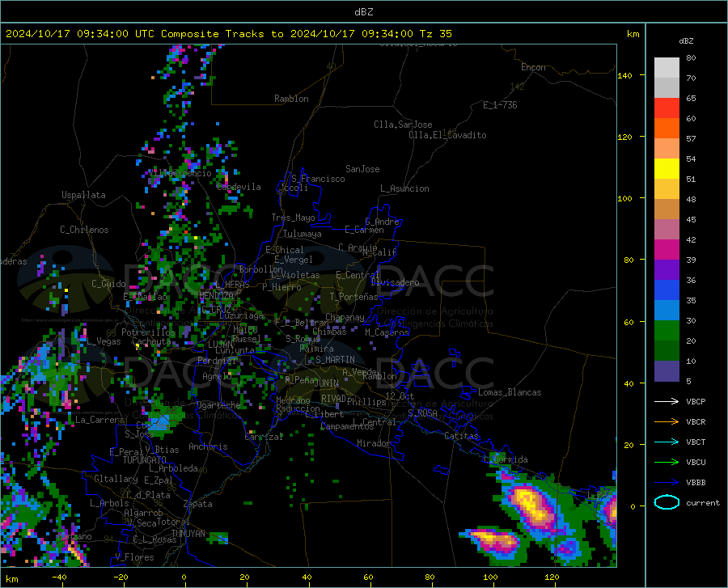Screen dimensions: 728x588
Task: Click the '120' km tick on the horizontal axis
Action: click(x=552, y=577)
